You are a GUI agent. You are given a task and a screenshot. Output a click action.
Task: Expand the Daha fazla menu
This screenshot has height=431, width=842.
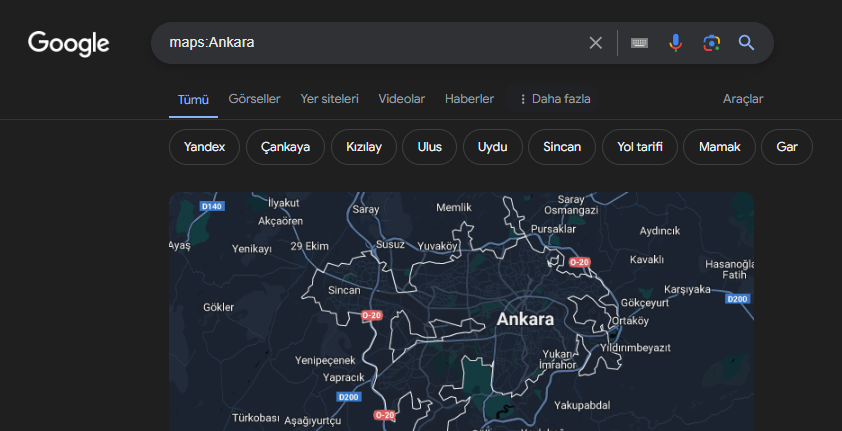554,99
